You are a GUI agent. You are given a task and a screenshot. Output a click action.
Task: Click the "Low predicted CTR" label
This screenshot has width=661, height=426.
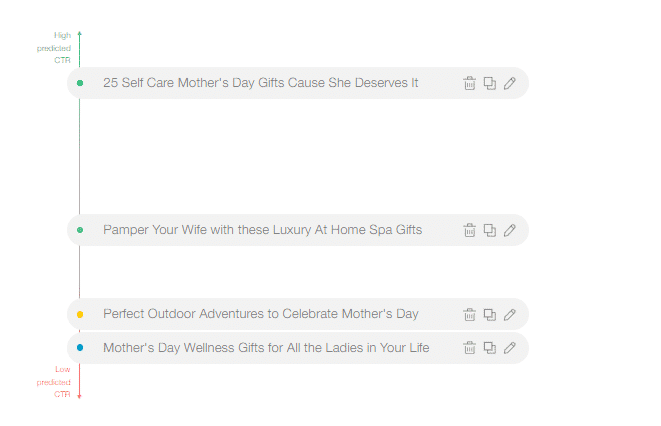[54, 382]
